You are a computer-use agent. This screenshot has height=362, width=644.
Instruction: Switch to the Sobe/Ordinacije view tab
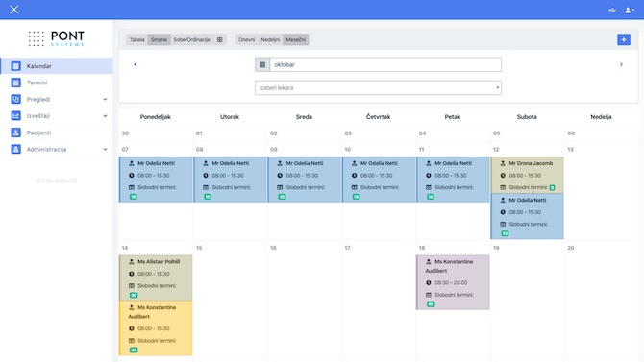(x=191, y=39)
